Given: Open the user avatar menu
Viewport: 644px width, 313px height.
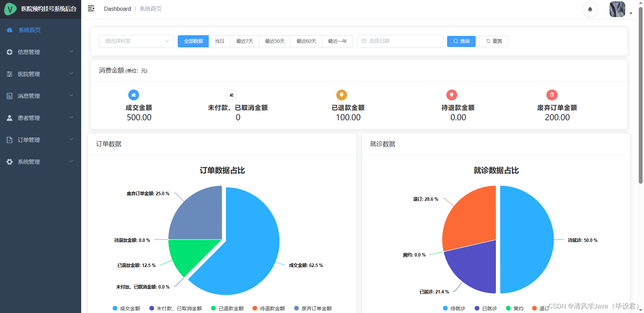Looking at the screenshot, I should tap(617, 9).
